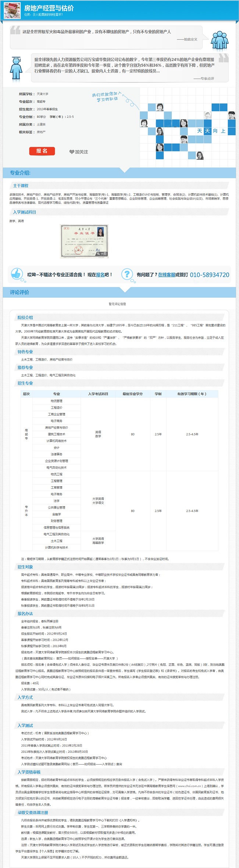This screenshot has height=868, width=239.
Task: Click the page title 房地产经营与估价
Action: coord(49,8)
